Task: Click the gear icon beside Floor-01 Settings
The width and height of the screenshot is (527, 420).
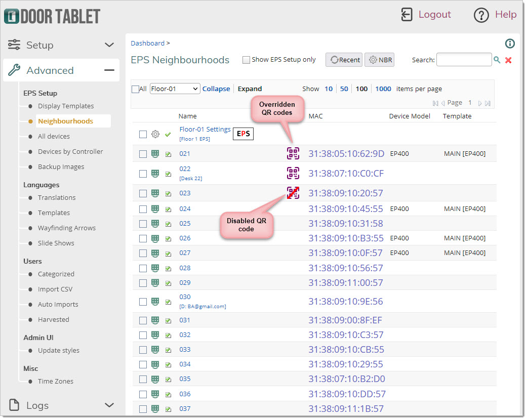Action: pos(155,134)
